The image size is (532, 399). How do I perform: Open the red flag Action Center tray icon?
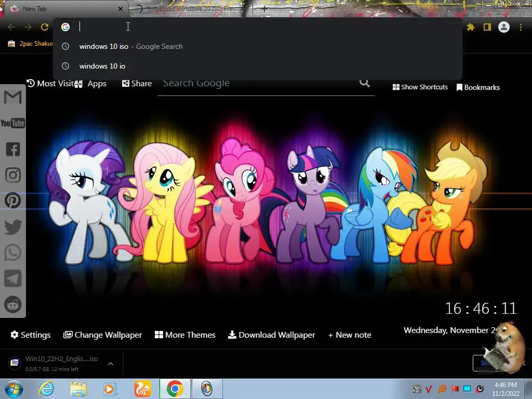pyautogui.click(x=455, y=389)
